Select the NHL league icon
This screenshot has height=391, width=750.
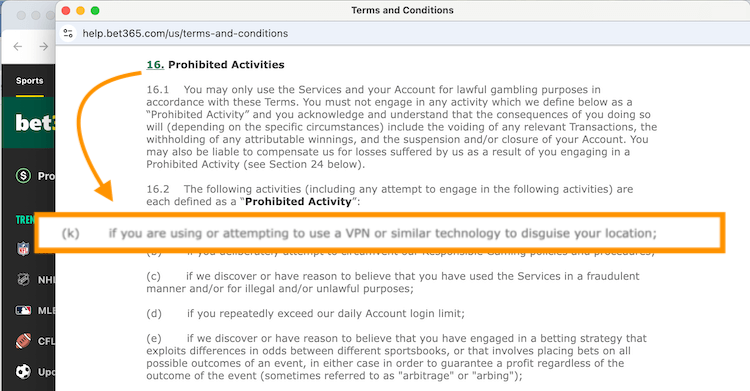point(23,279)
